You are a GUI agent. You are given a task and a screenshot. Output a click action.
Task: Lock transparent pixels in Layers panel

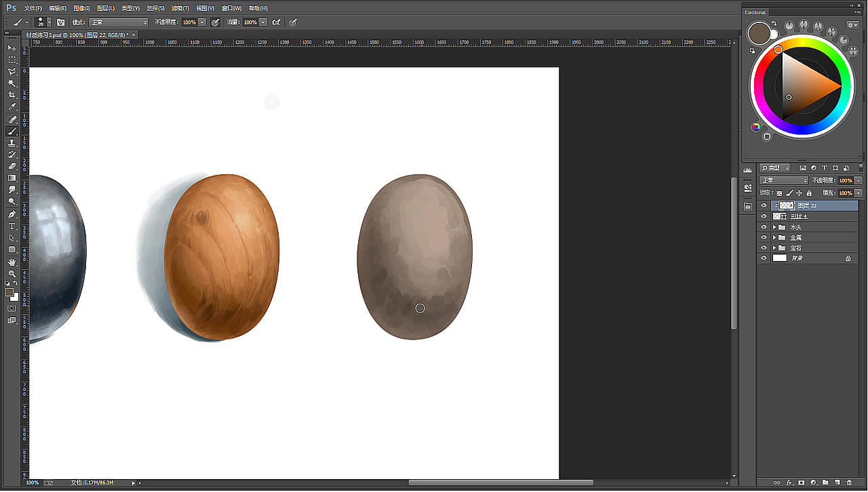pos(780,193)
